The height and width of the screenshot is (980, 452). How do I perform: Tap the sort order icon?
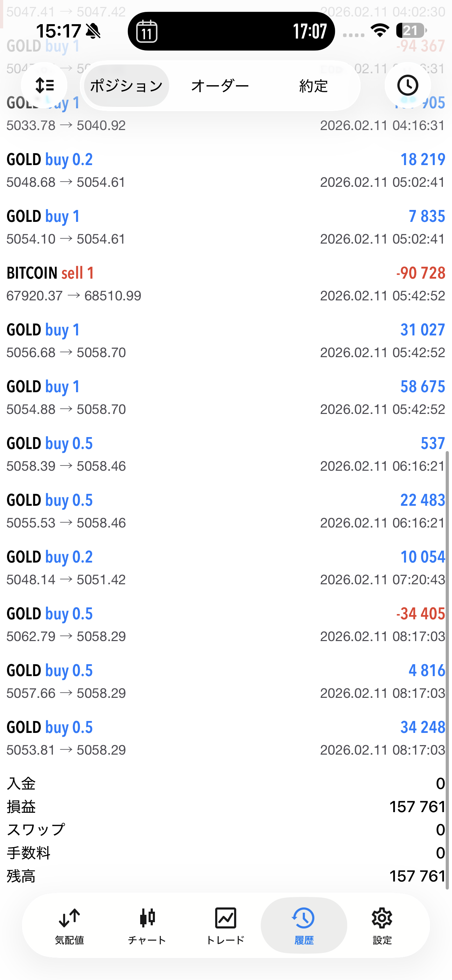44,86
